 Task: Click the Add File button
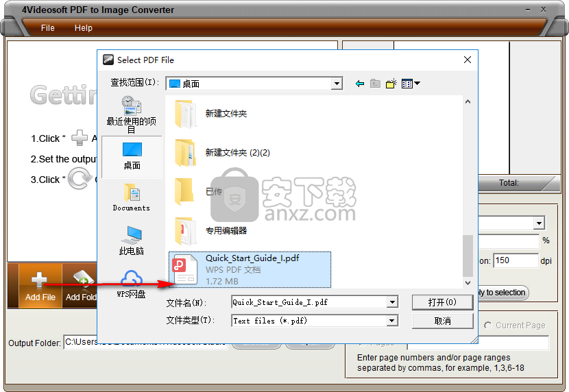tap(40, 286)
